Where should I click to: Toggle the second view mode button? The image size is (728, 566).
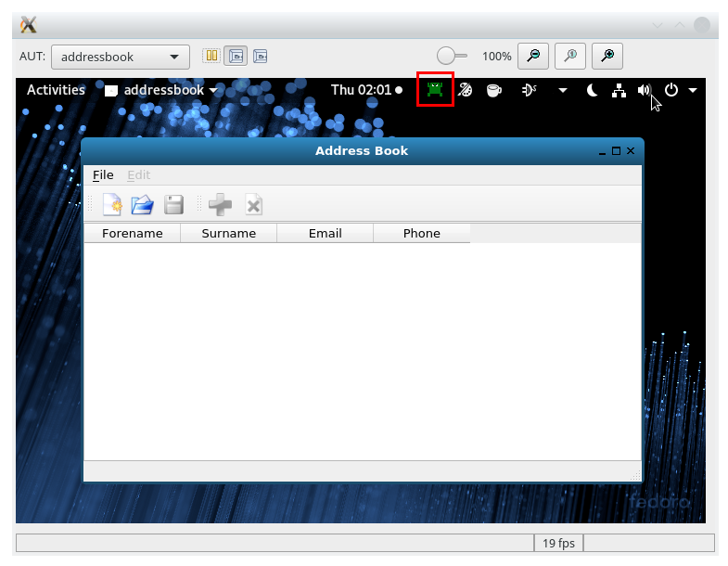tap(236, 57)
